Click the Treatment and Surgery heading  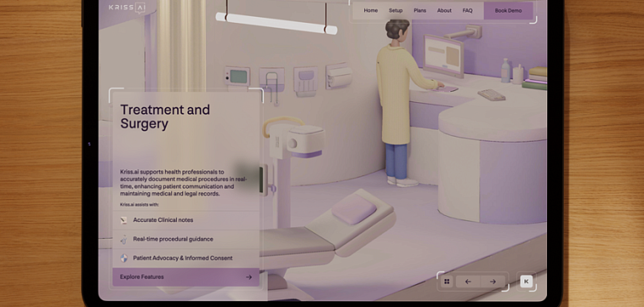point(164,116)
